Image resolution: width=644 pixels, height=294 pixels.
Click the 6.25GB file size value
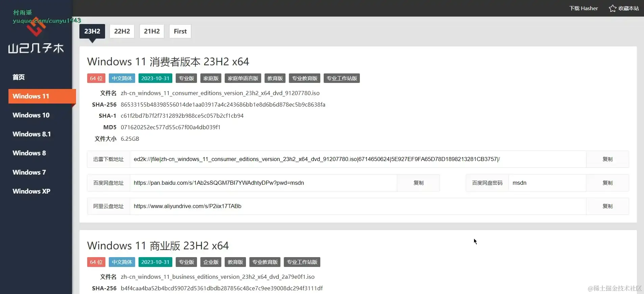pyautogui.click(x=130, y=139)
